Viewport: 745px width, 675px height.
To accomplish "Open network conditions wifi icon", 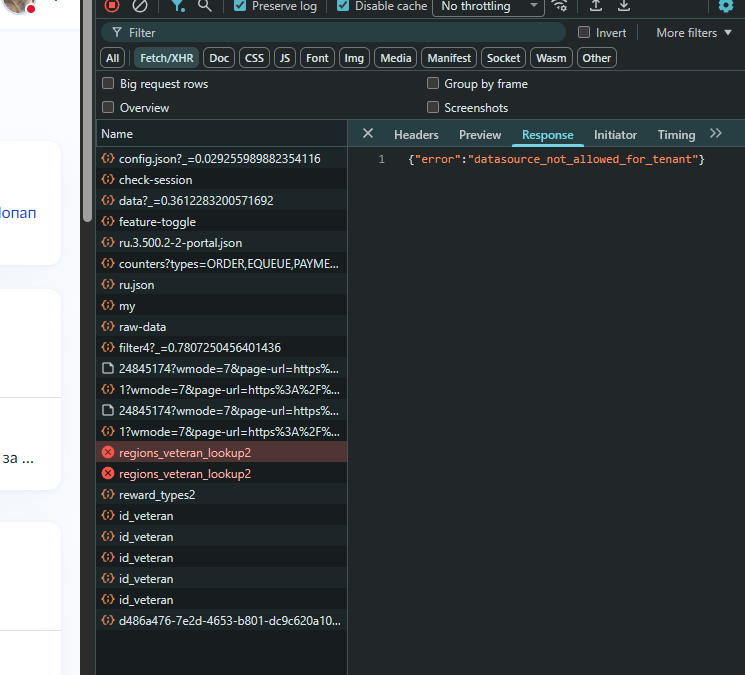I will 560,5.
